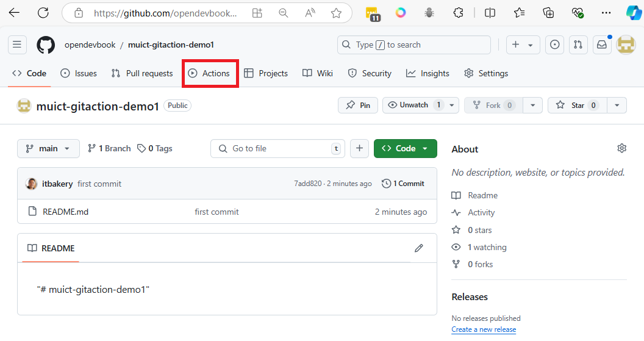Open commit hash 7add820

click(307, 184)
